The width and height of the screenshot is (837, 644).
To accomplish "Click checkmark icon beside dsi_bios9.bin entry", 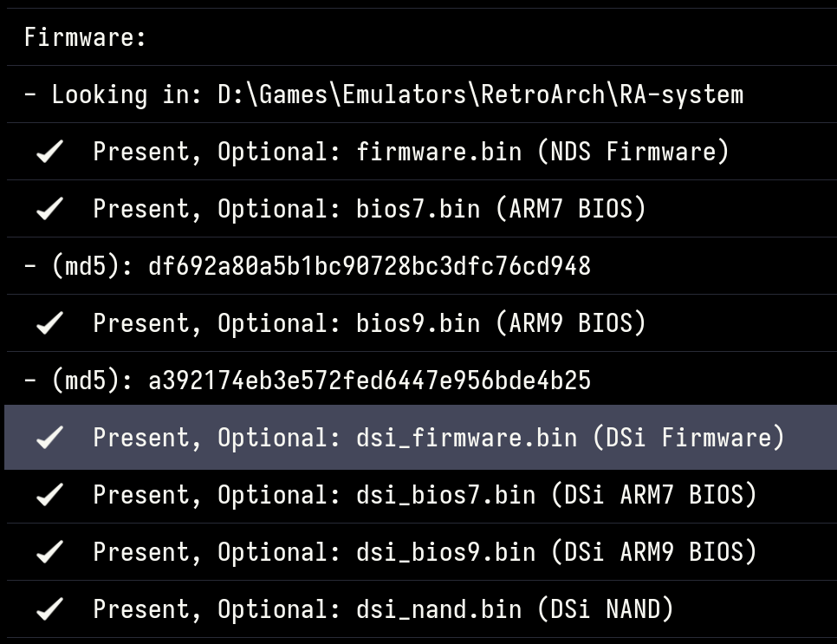I will (50, 551).
